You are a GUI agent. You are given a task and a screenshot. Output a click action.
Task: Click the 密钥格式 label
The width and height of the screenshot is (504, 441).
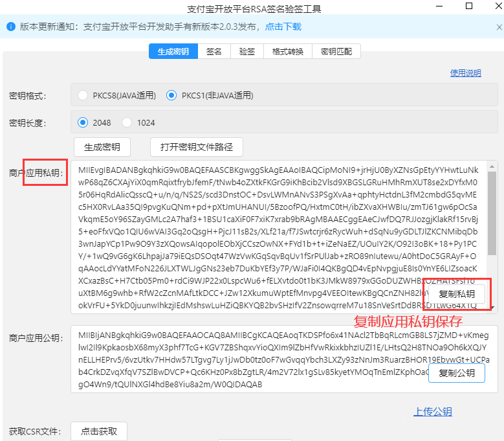point(28,96)
